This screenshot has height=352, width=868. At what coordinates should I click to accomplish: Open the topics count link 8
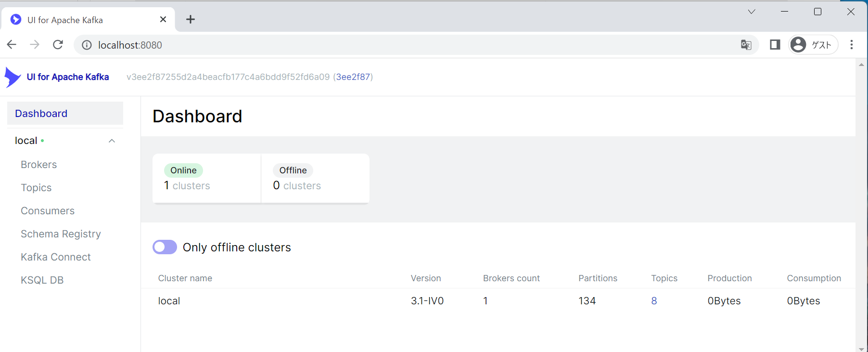(654, 301)
